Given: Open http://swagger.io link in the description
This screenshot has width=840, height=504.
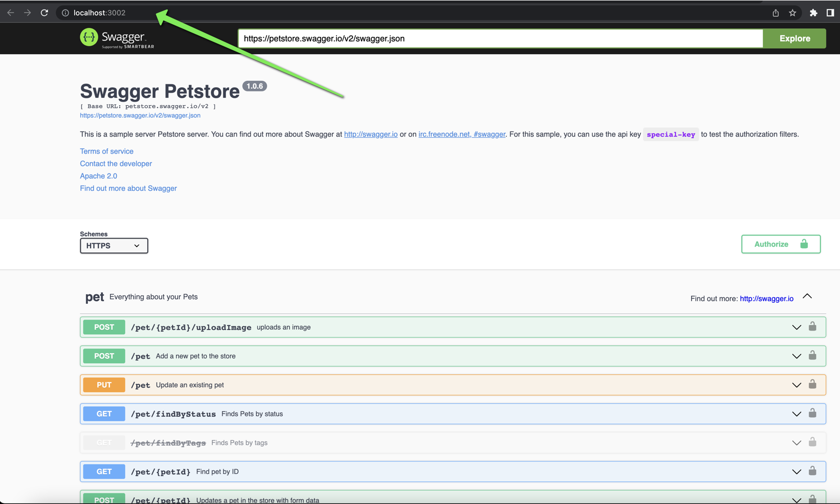Looking at the screenshot, I should click(x=371, y=135).
